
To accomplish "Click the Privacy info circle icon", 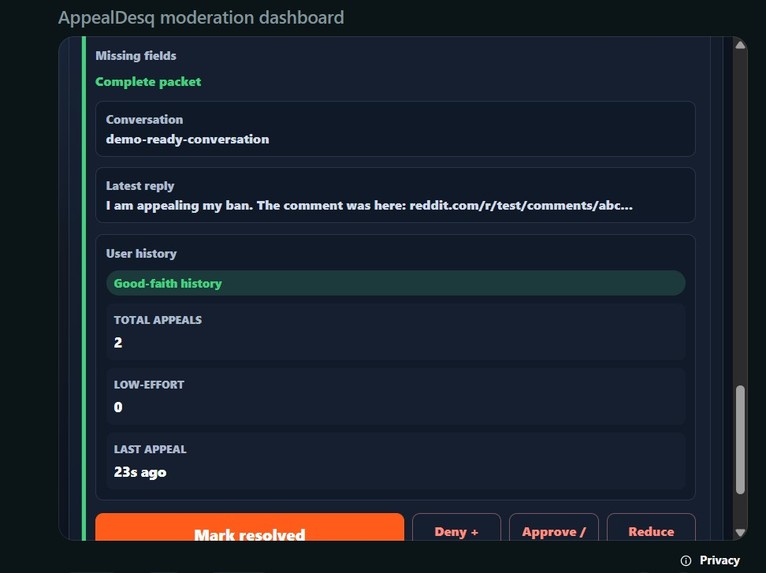I will pyautogui.click(x=686, y=560).
